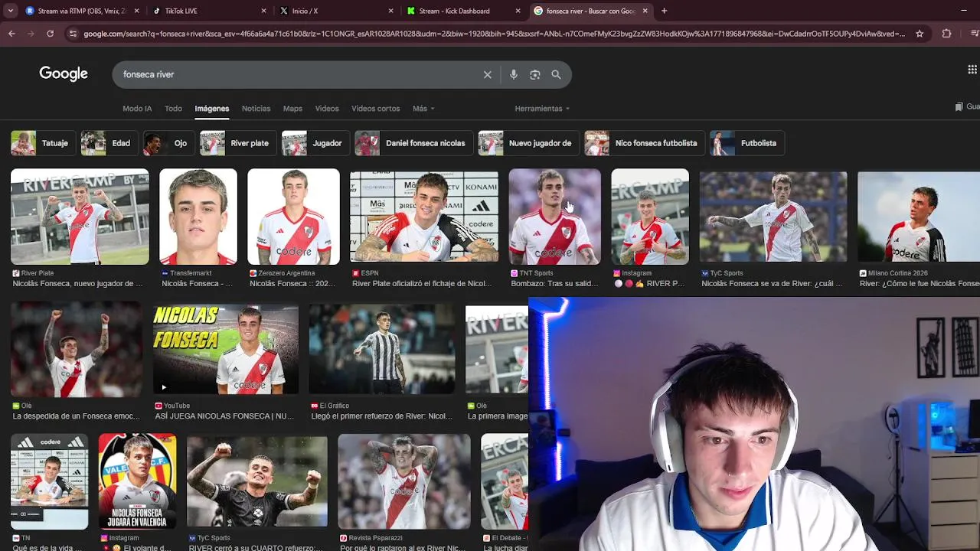Click 'RIVER cerró a su CUARTO refuerzo' caption

point(256,547)
